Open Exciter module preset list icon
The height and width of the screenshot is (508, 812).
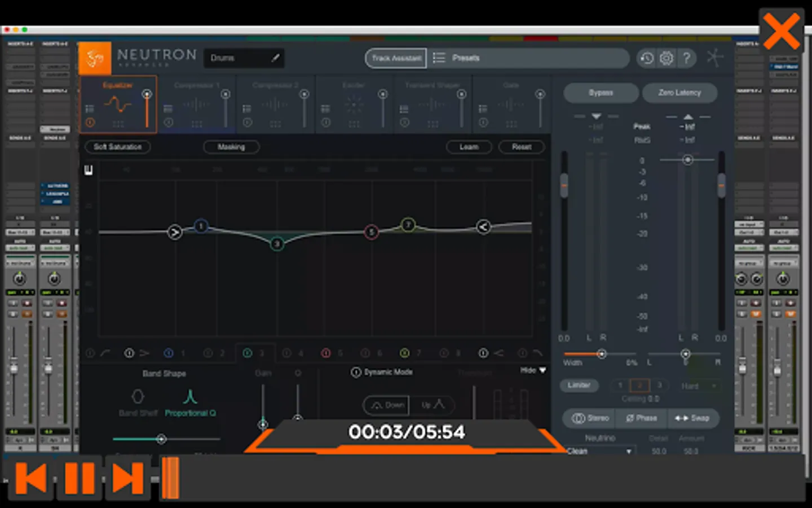click(325, 108)
